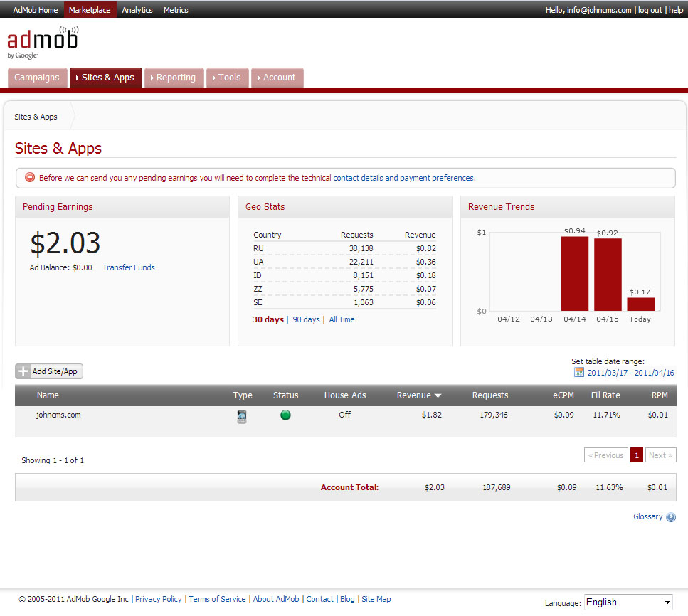Click the red warning icon in notice bar
688x616 pixels.
pos(30,178)
